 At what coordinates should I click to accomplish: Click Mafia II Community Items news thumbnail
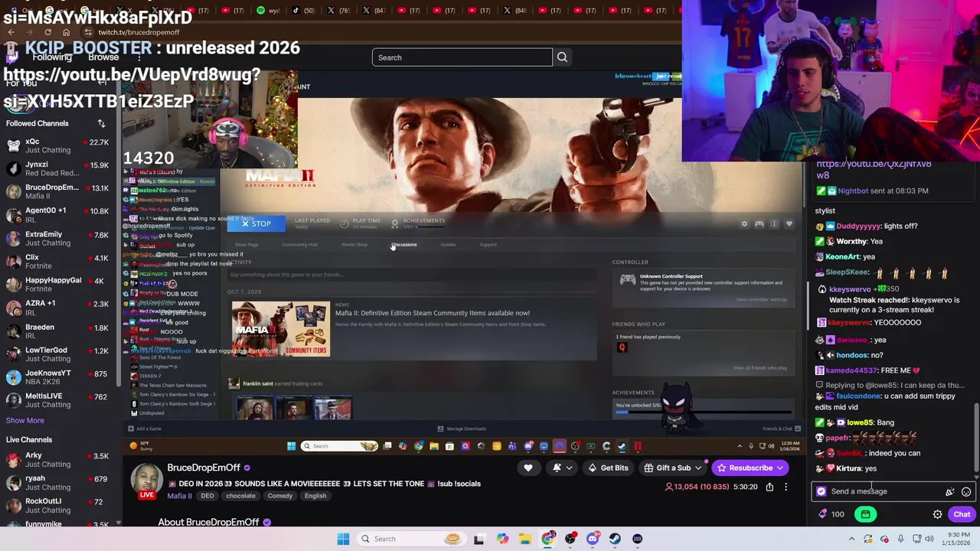coord(281,329)
